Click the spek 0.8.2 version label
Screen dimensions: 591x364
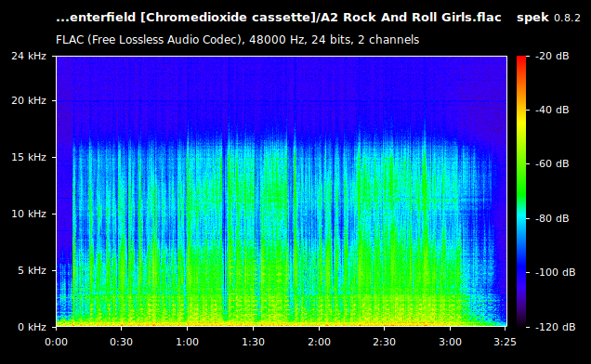point(548,18)
